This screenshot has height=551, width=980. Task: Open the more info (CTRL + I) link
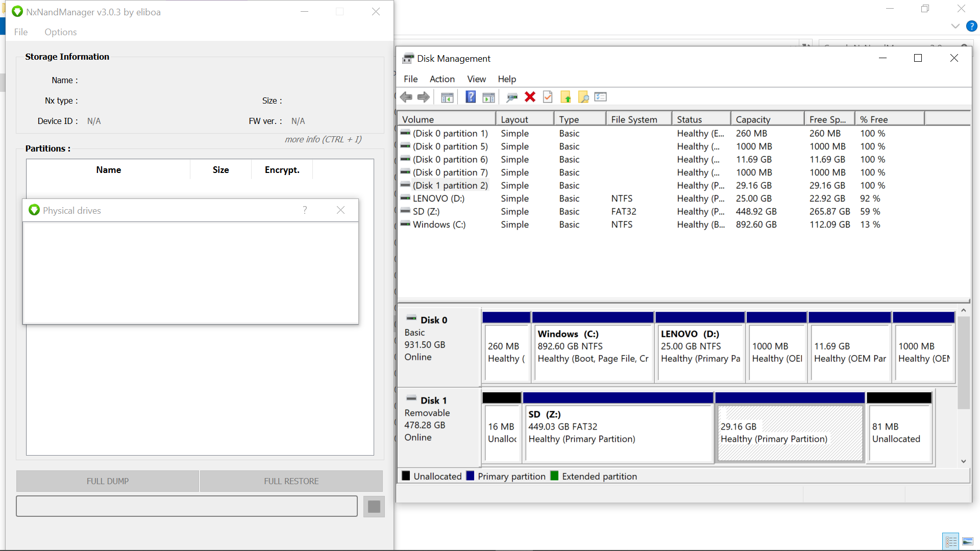click(x=323, y=139)
